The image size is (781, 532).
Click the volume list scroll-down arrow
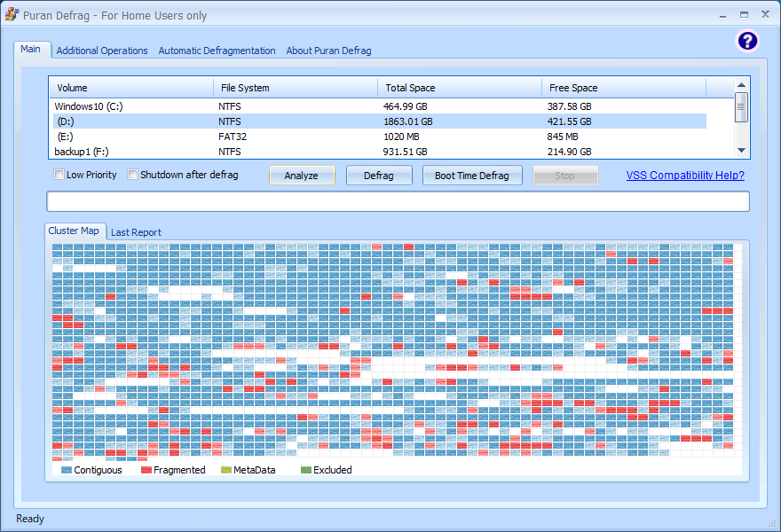click(x=741, y=151)
